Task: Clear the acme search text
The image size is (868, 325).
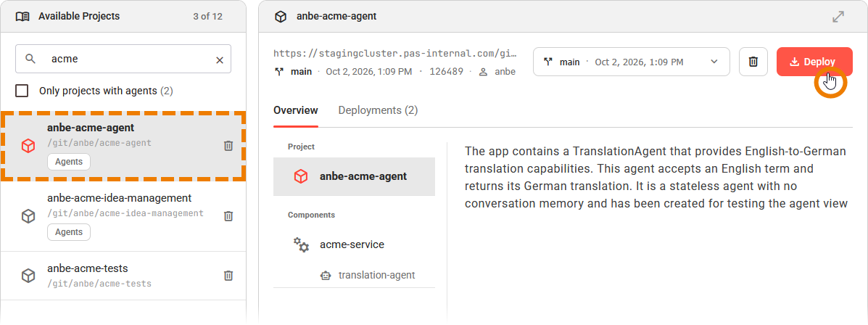Action: coord(219,59)
